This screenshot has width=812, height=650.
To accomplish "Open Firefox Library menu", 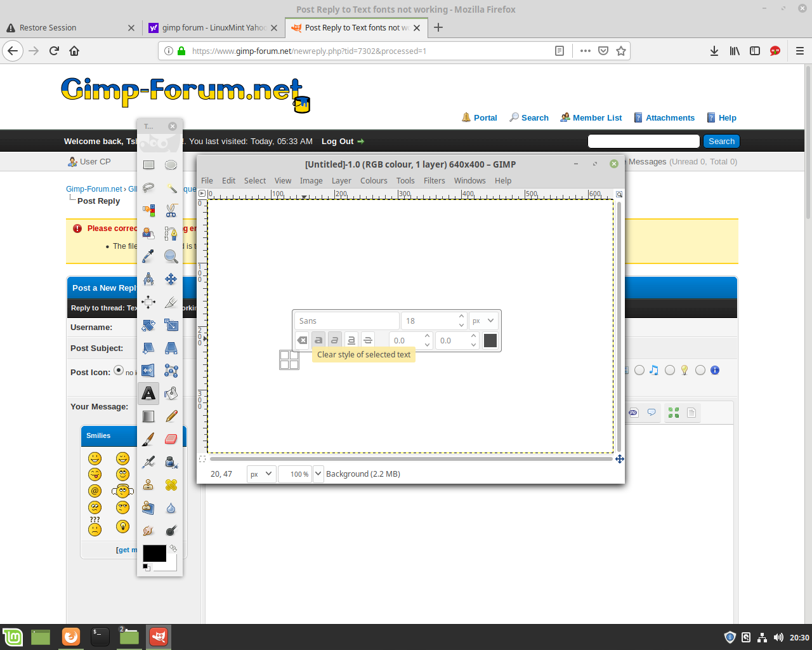I will pyautogui.click(x=735, y=51).
